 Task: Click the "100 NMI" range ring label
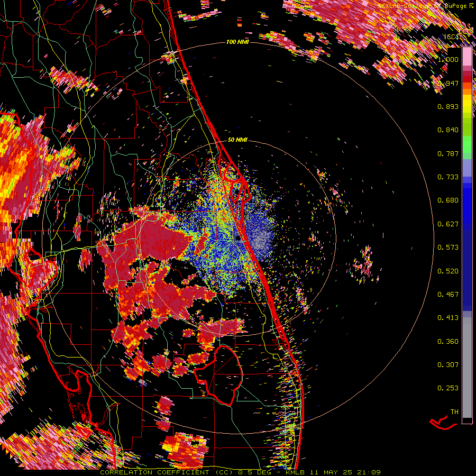(x=237, y=42)
